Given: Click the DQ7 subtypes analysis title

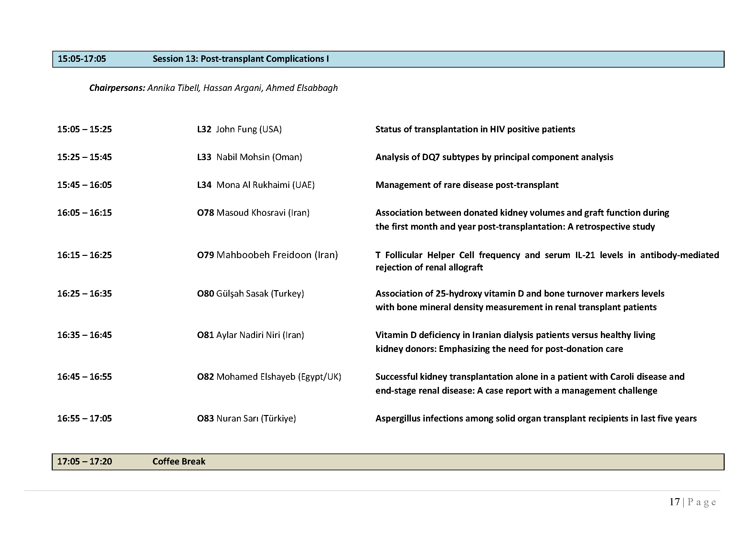Looking at the screenshot, I should pos(494,157).
